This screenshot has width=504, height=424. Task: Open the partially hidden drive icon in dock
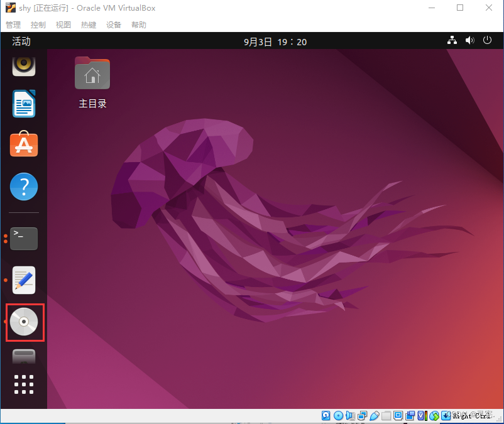click(x=24, y=357)
